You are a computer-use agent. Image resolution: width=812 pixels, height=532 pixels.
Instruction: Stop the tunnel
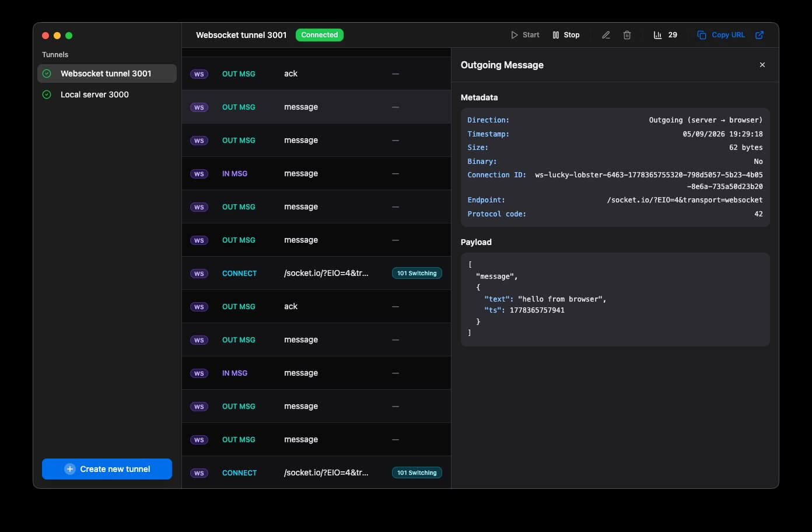(x=566, y=35)
